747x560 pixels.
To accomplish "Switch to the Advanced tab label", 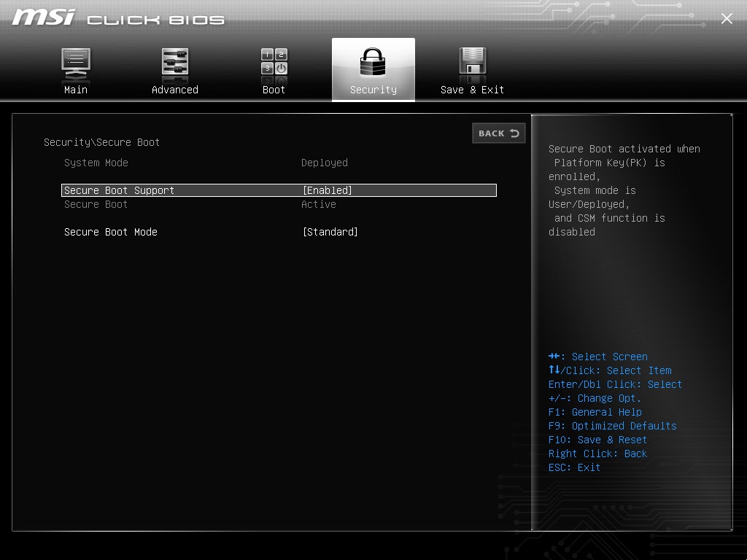I will click(x=175, y=90).
